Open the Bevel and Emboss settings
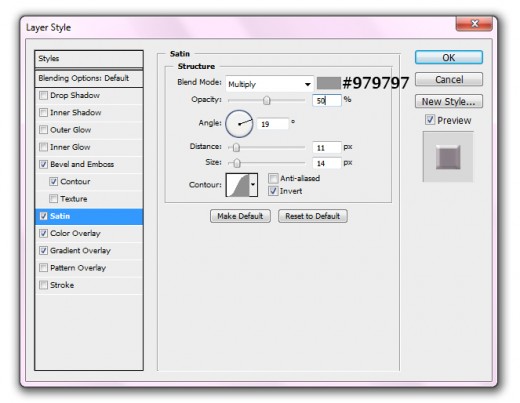The height and width of the screenshot is (403, 520). [x=82, y=164]
